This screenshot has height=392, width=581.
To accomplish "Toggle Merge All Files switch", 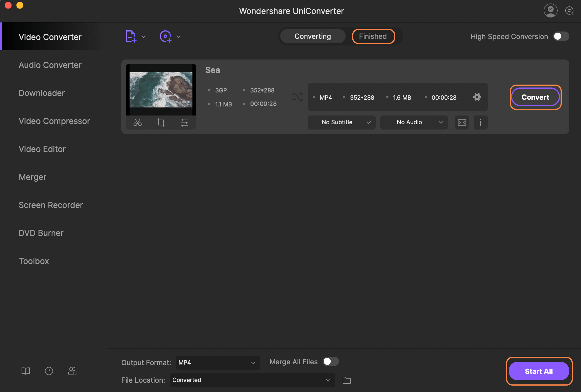I will pos(330,362).
